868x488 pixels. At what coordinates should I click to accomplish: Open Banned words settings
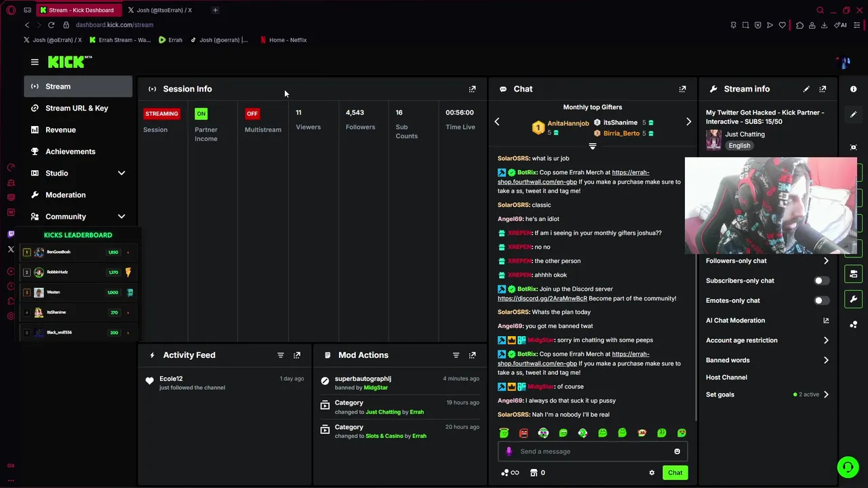tap(768, 360)
